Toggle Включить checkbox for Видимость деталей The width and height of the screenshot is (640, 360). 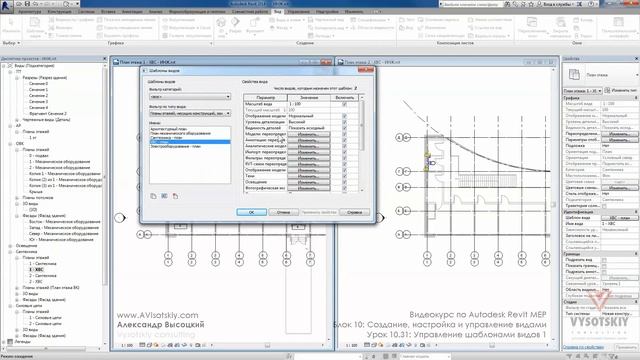click(x=344, y=128)
